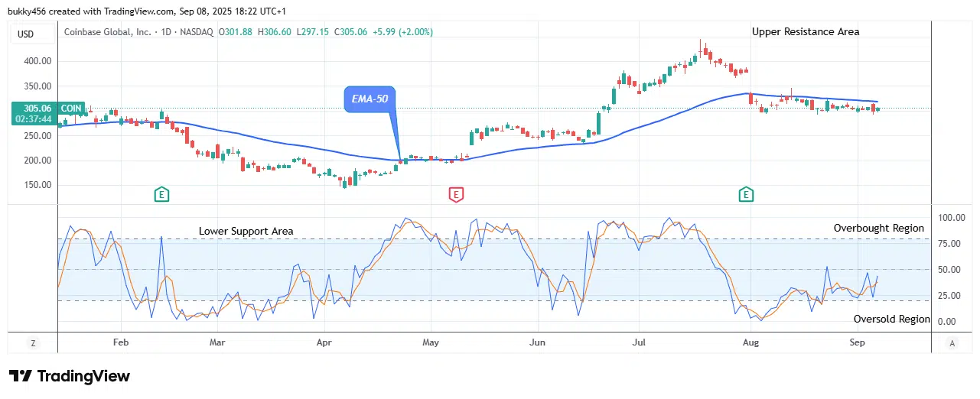
Task: Click 250.00 on the price axis
Action: pos(38,136)
